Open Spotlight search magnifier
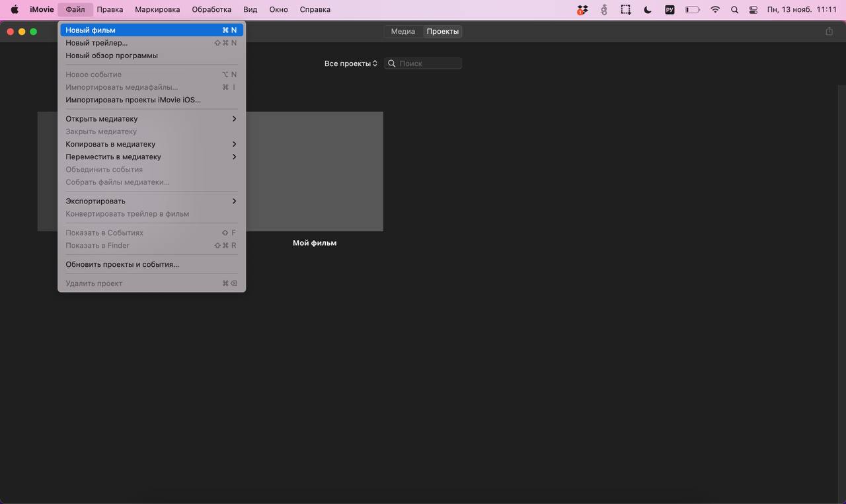The image size is (846, 504). (x=734, y=10)
